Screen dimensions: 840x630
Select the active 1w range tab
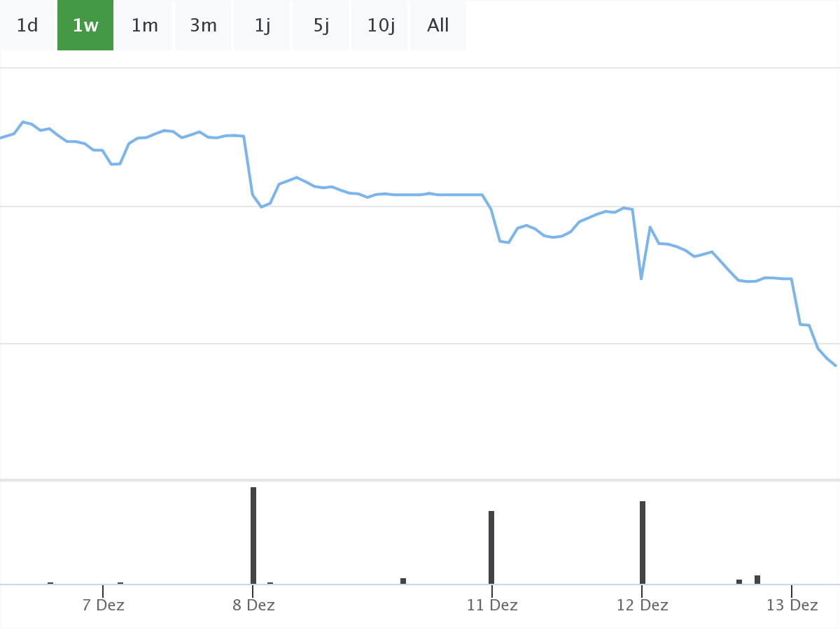coord(85,26)
